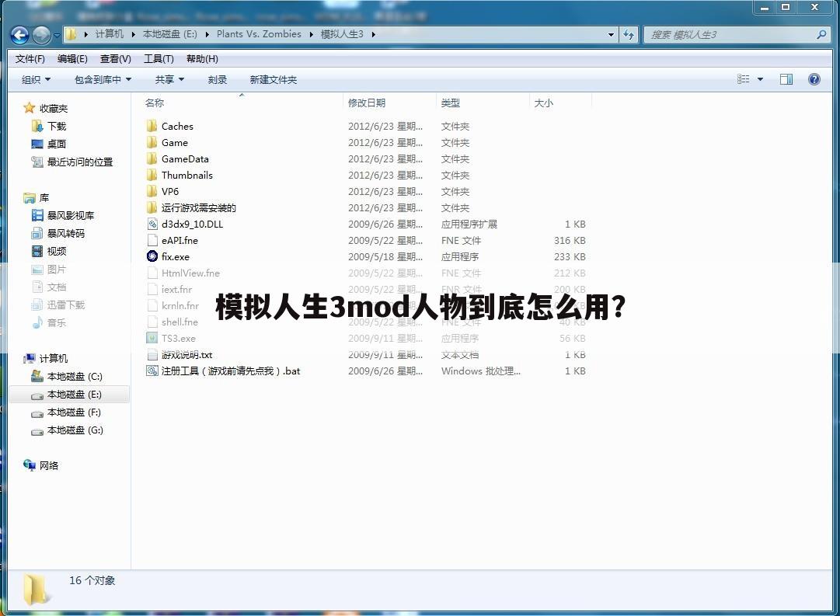Click the 网络 network icon
This screenshot has height=616, width=840.
coord(30,465)
